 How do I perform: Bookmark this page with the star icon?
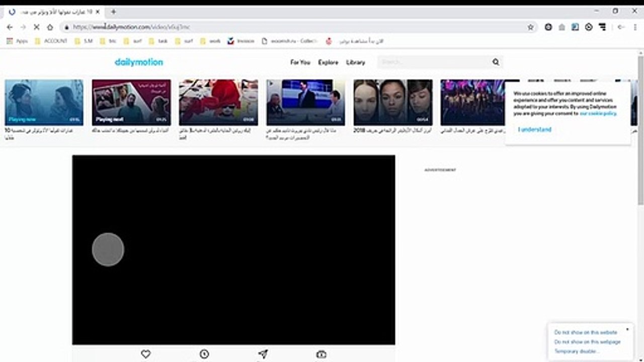pyautogui.click(x=530, y=27)
